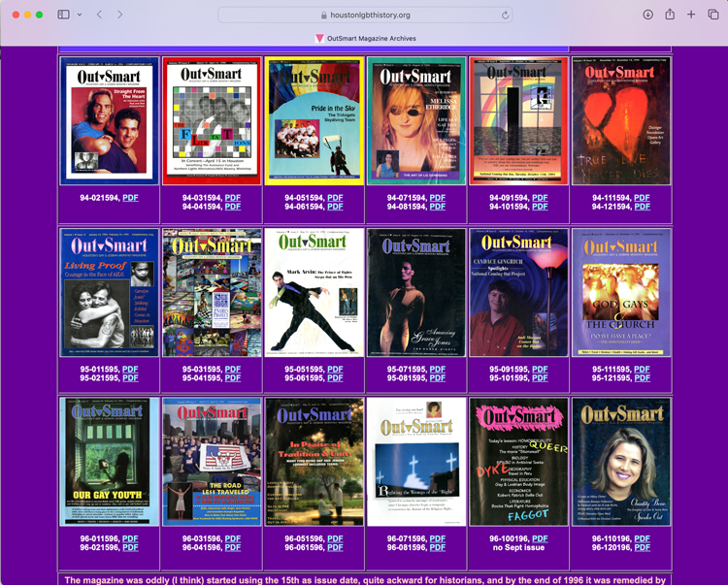Click the Straight From The Heart cover

pyautogui.click(x=109, y=121)
